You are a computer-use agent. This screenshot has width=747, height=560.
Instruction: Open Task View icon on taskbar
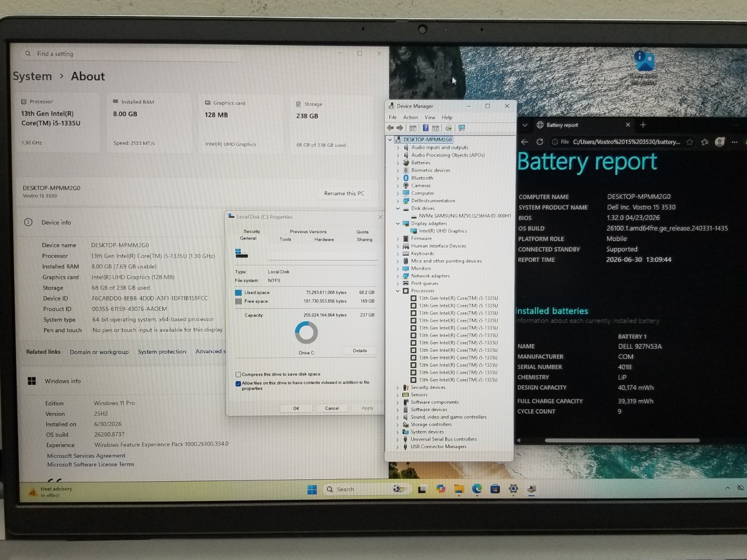[422, 489]
